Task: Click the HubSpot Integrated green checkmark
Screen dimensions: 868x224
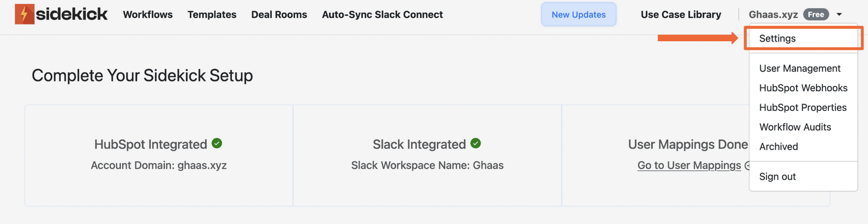Action: coord(217,144)
